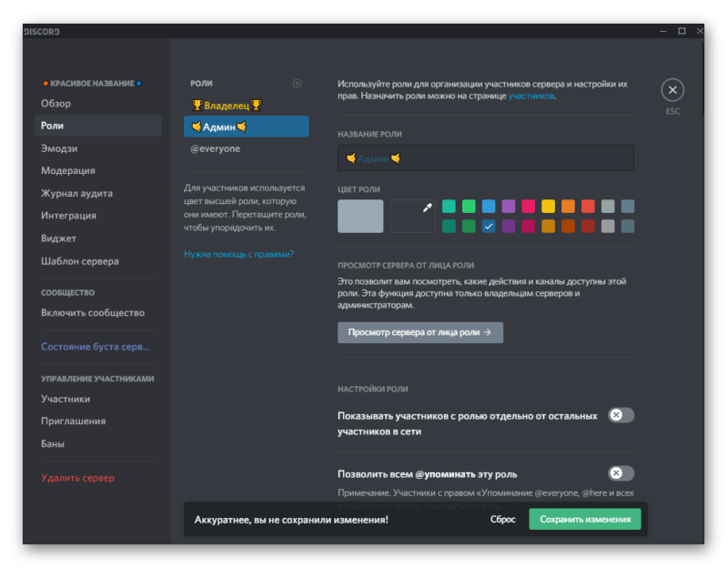
Task: Choose the light purple swatch in top row
Action: [509, 206]
